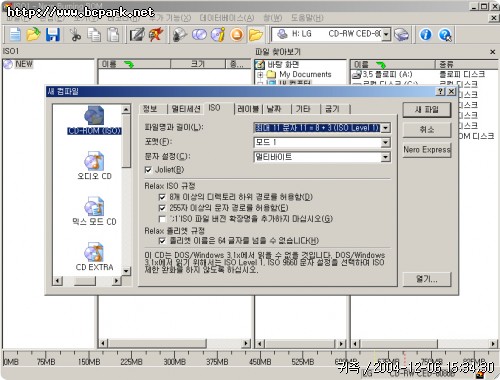
Task: Open the 문자 설정 dropdown
Action: click(386, 157)
